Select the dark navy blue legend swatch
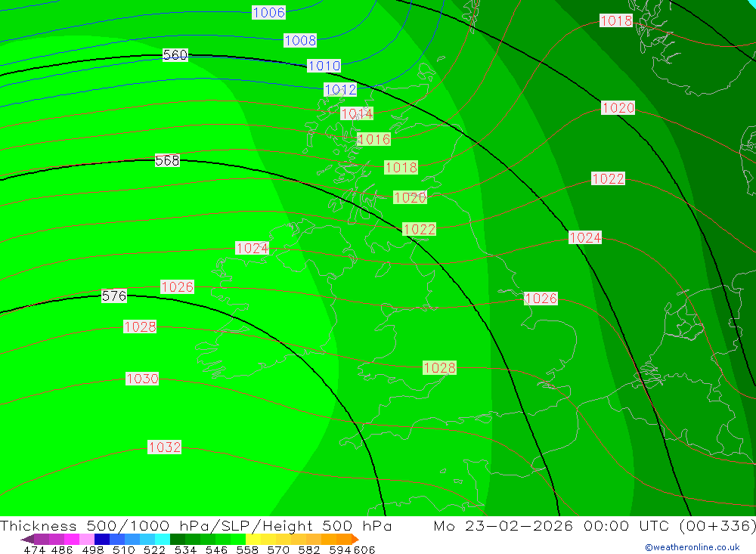 102,539
